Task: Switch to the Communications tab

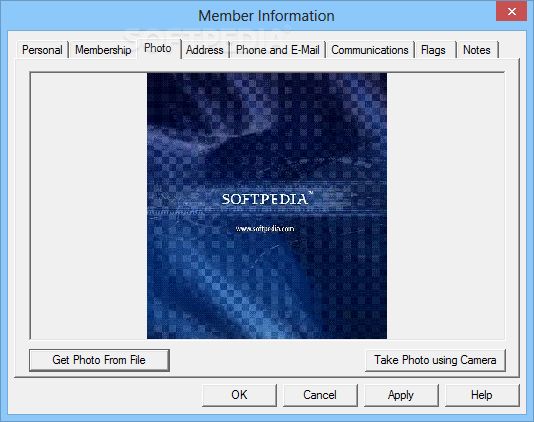Action: 370,50
